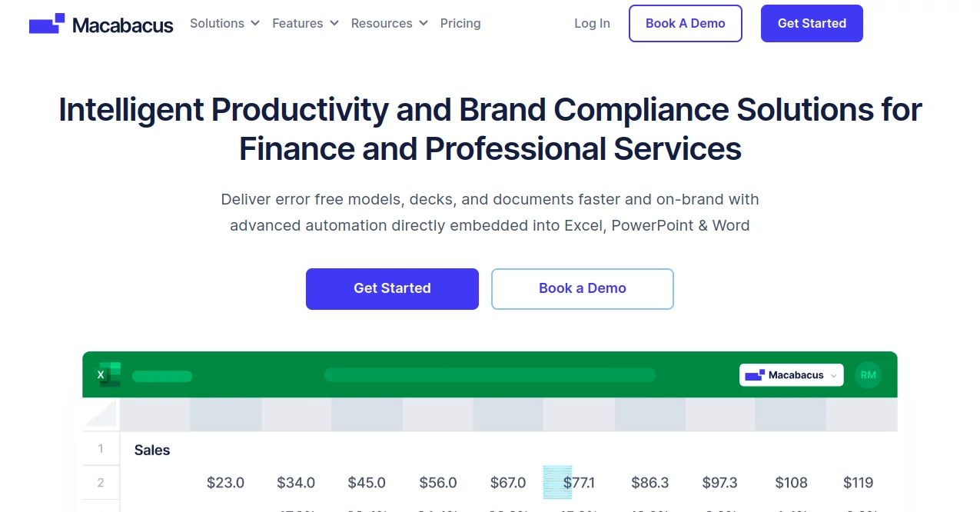Viewport: 980px width, 512px height.
Task: Click the purple Get Started navbar button
Action: coord(811,23)
